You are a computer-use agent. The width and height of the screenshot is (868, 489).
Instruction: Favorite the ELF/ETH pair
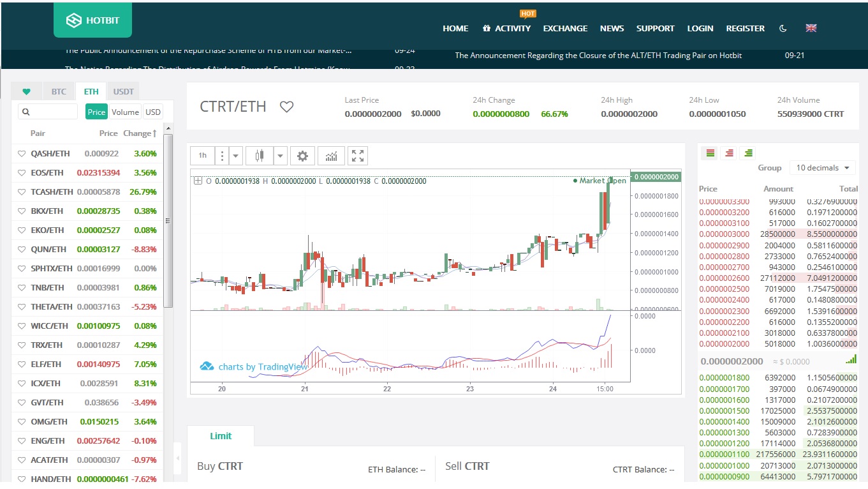point(22,365)
